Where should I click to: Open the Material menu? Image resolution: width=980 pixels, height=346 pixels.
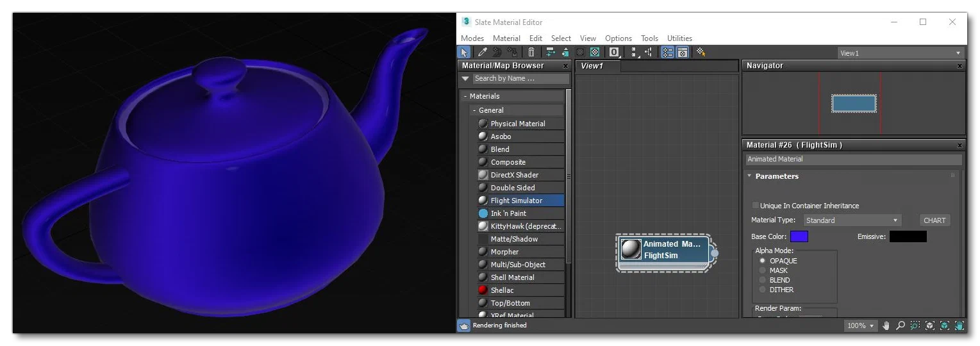click(506, 38)
